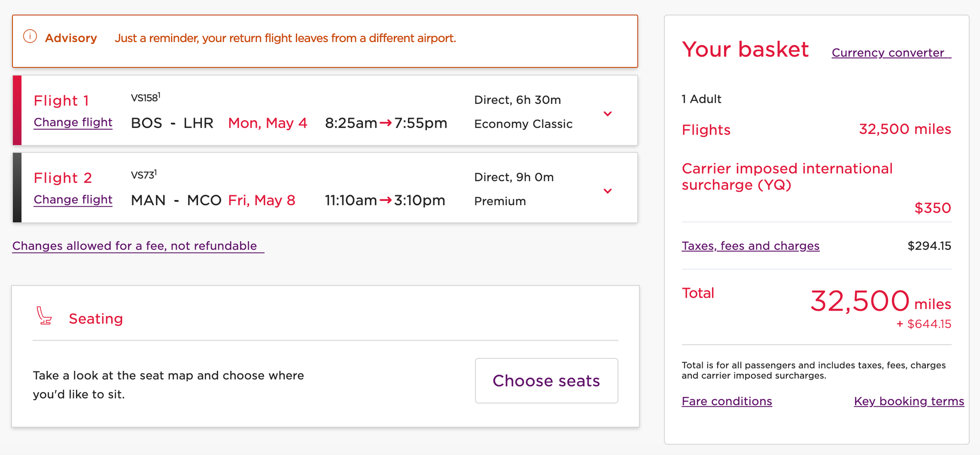980x455 pixels.
Task: Open the Taxes, fees and charges breakdown
Action: tap(750, 245)
